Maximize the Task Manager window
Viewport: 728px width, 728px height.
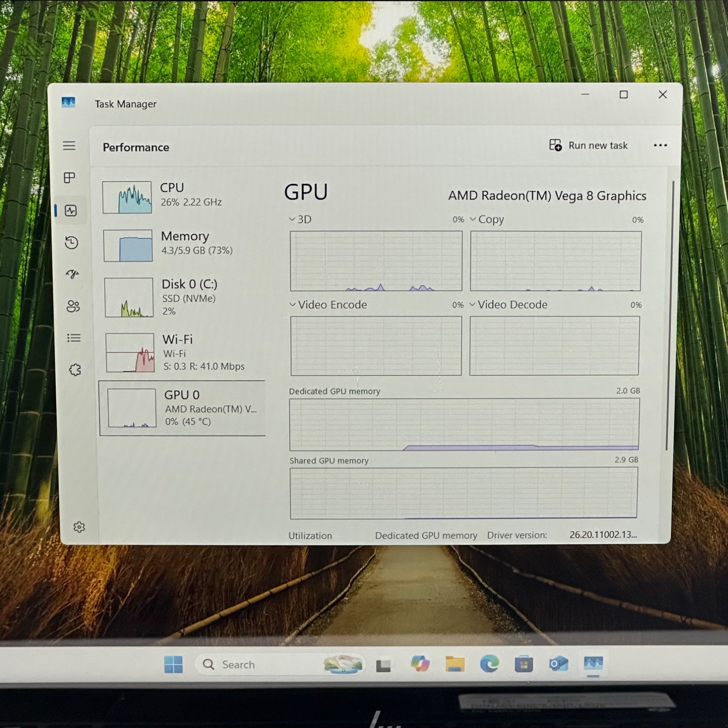coord(624,95)
